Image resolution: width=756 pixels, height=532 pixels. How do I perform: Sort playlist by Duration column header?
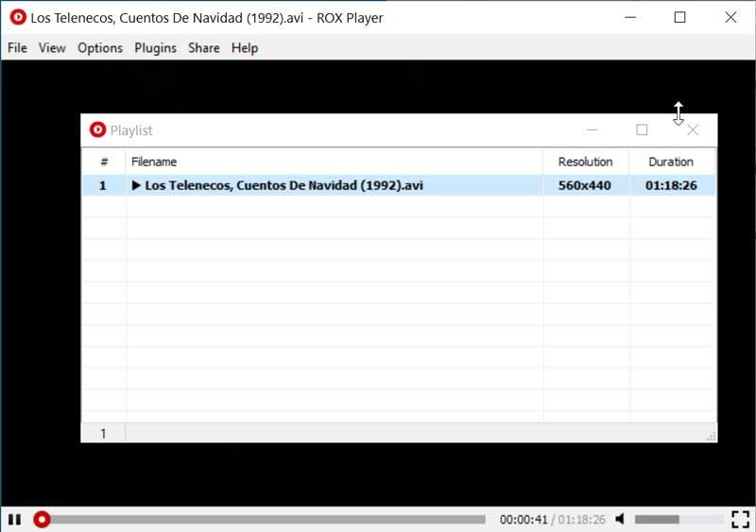(671, 162)
